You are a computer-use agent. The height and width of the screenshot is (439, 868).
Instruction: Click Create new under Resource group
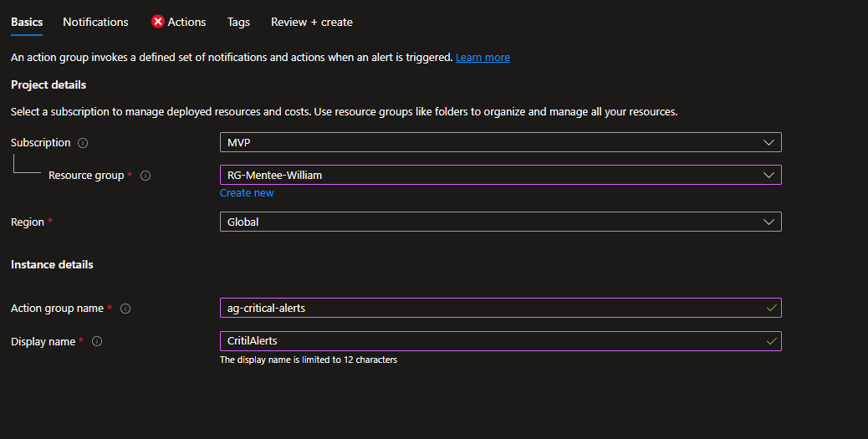click(x=247, y=193)
